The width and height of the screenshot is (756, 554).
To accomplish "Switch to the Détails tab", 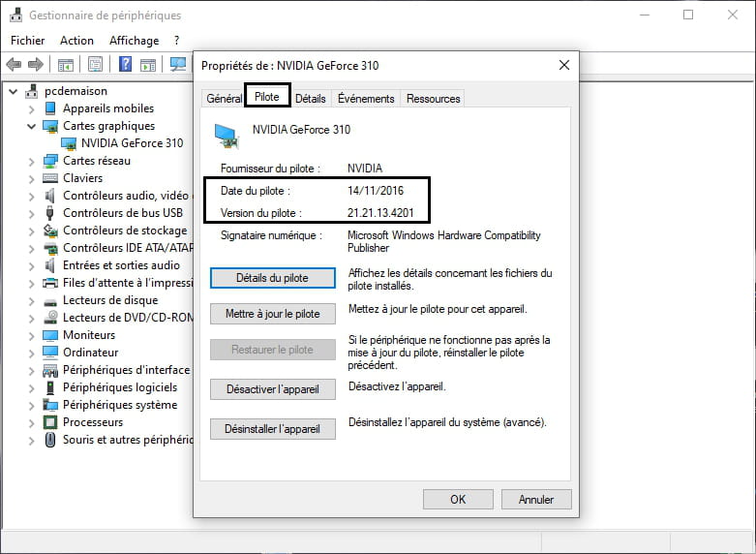I will [x=310, y=99].
